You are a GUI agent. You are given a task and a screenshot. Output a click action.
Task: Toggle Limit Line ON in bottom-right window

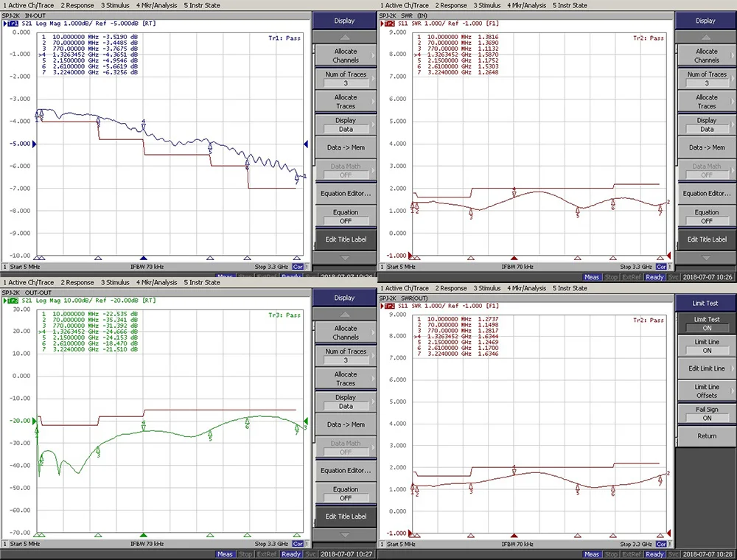(707, 346)
